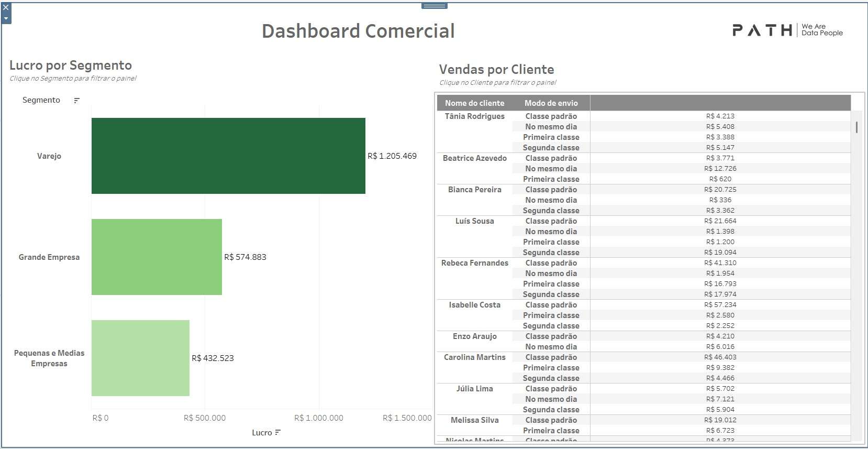Click Isabelle Costa's R$ 57.234 sales value
The width and height of the screenshot is (868, 449).
coord(720,305)
